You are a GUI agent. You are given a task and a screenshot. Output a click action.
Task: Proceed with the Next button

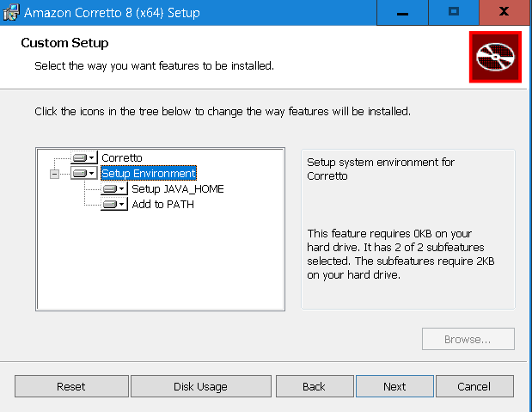(394, 387)
